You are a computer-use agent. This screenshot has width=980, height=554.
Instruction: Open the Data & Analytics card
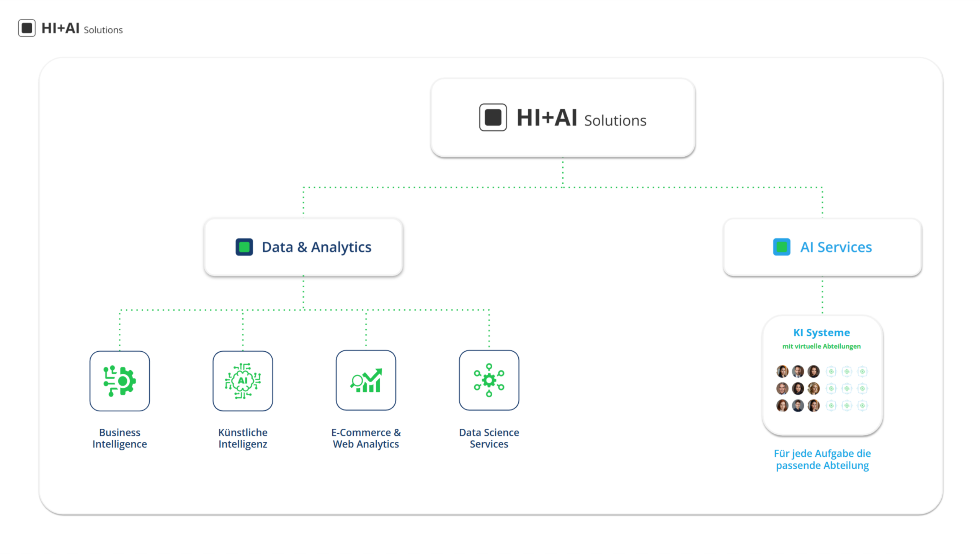(303, 247)
